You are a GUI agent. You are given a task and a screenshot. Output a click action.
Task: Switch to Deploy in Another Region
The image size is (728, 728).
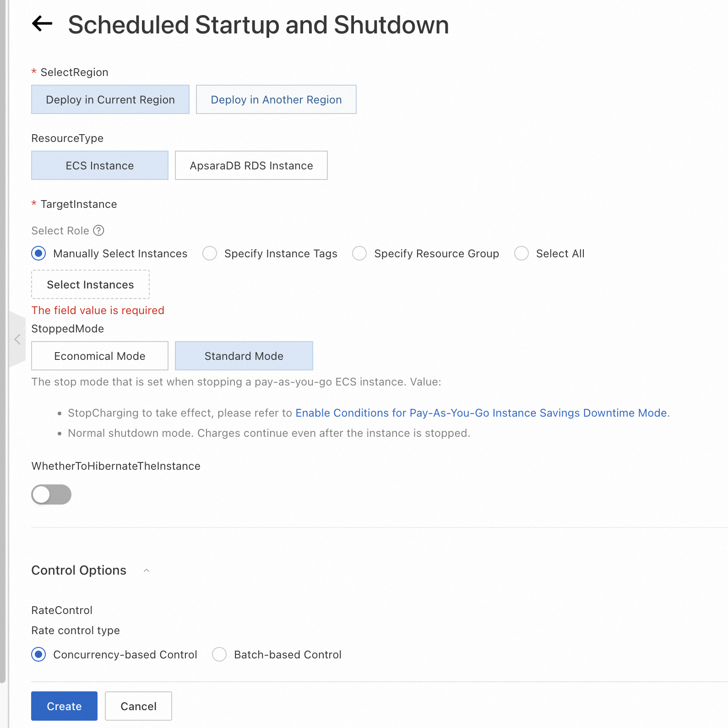click(276, 99)
